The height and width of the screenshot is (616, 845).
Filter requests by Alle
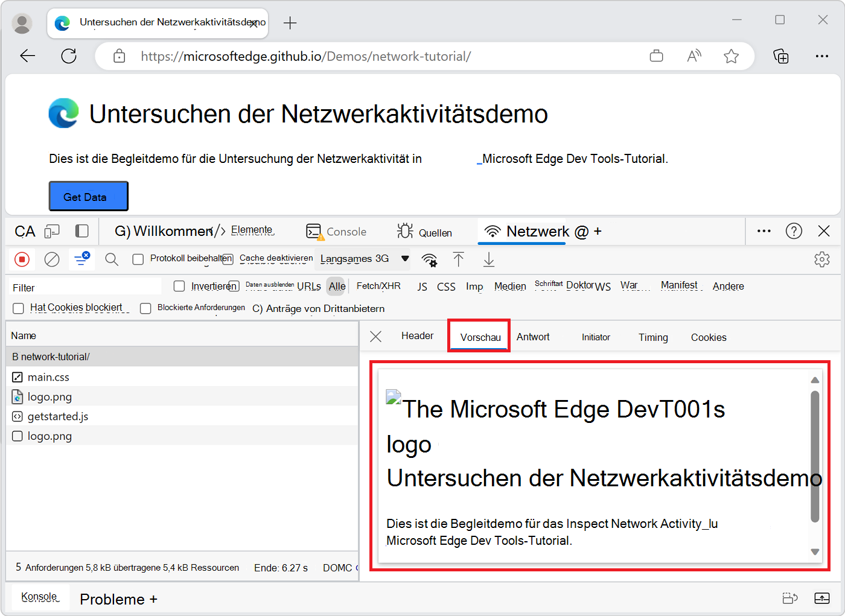[337, 286]
